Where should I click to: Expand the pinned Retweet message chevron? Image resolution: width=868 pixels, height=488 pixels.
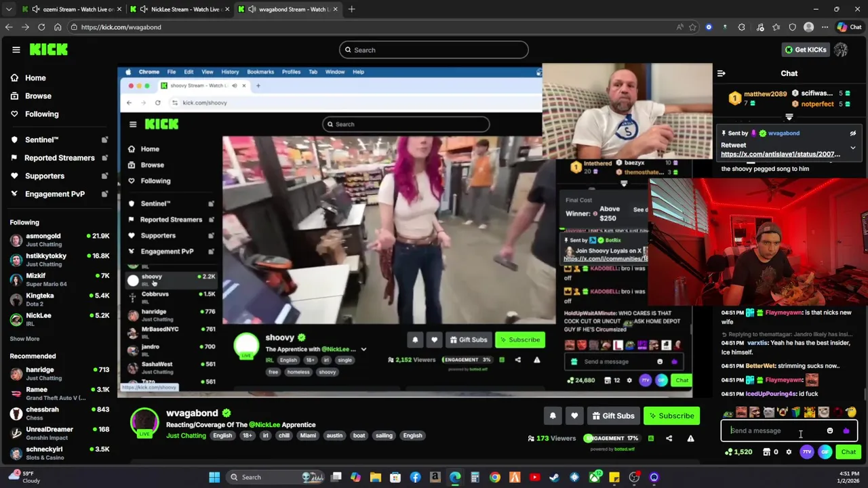pyautogui.click(x=853, y=148)
